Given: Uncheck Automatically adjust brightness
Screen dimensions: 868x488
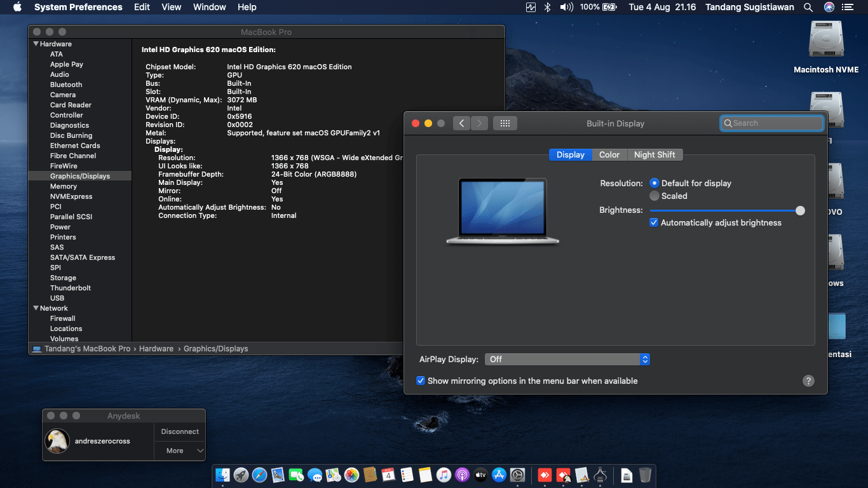Looking at the screenshot, I should click(654, 222).
